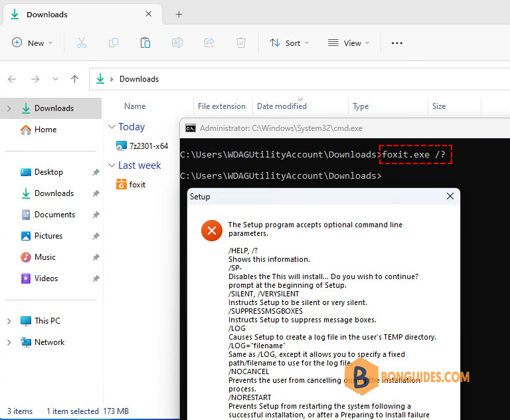Collapse the Today file group
Viewport: 510px width, 420px height.
(112, 127)
